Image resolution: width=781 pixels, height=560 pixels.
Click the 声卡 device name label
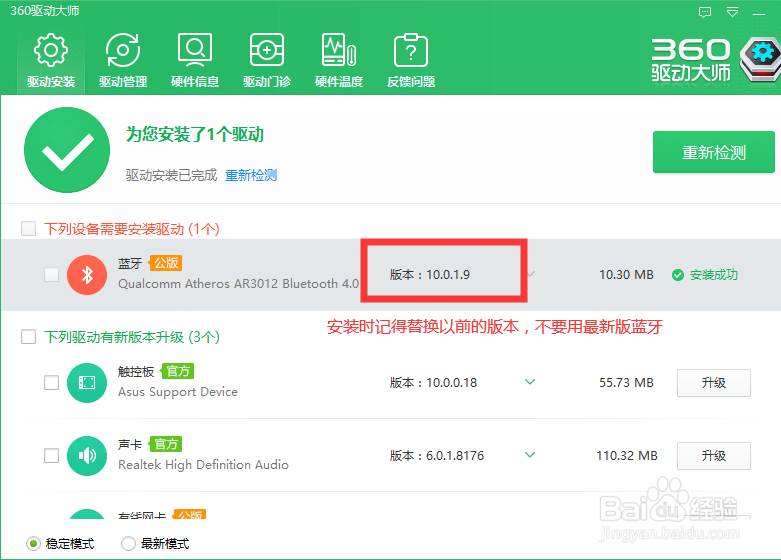click(130, 444)
